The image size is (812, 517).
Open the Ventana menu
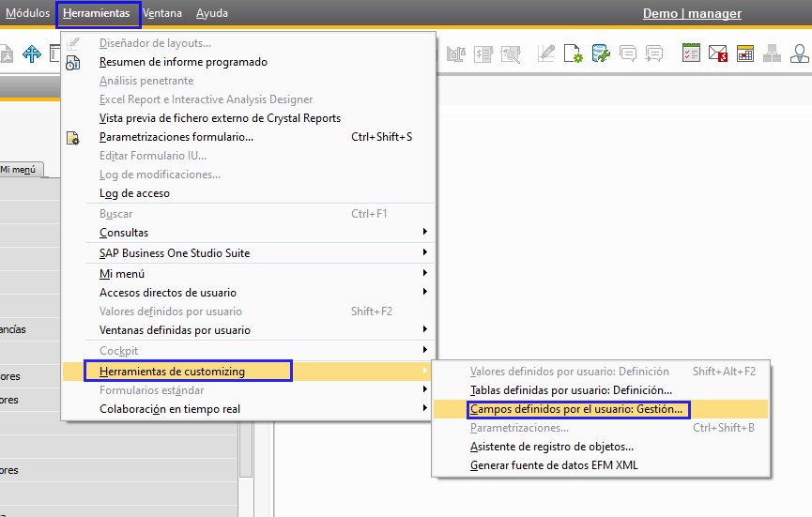click(x=162, y=13)
